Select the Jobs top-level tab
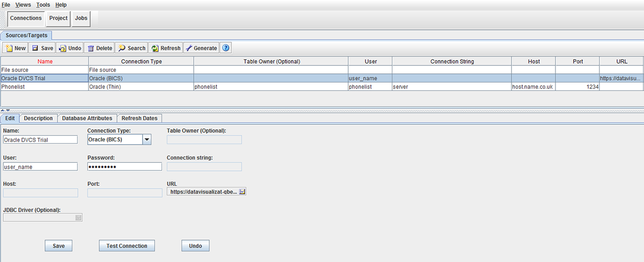This screenshot has width=644, height=262. (x=81, y=18)
